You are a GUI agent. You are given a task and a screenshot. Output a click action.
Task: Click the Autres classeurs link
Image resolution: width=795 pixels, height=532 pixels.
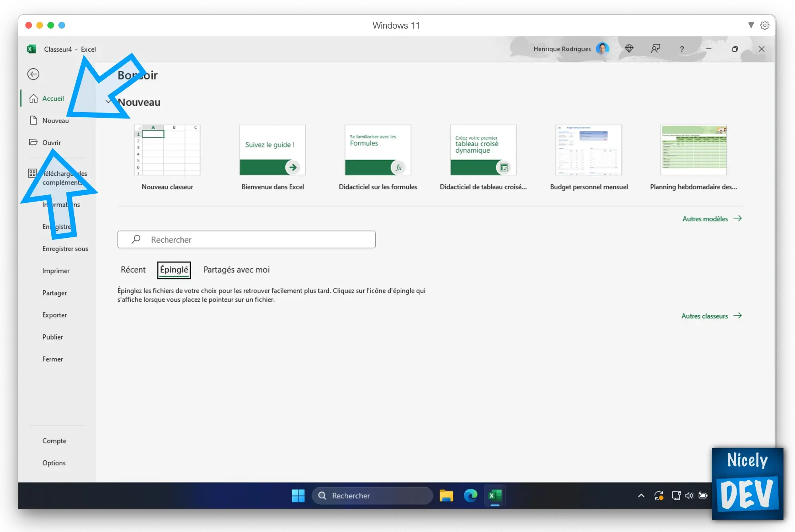[x=712, y=316]
